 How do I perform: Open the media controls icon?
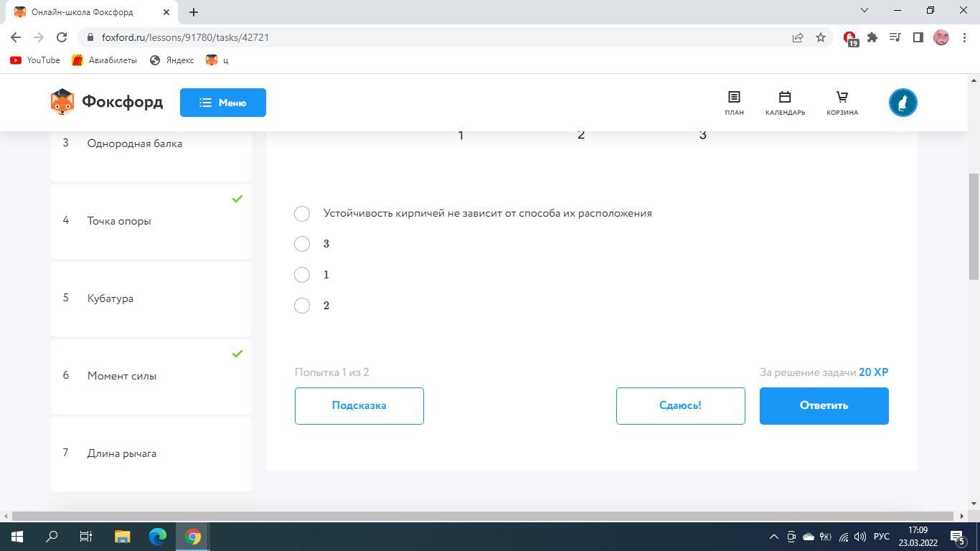coord(895,37)
